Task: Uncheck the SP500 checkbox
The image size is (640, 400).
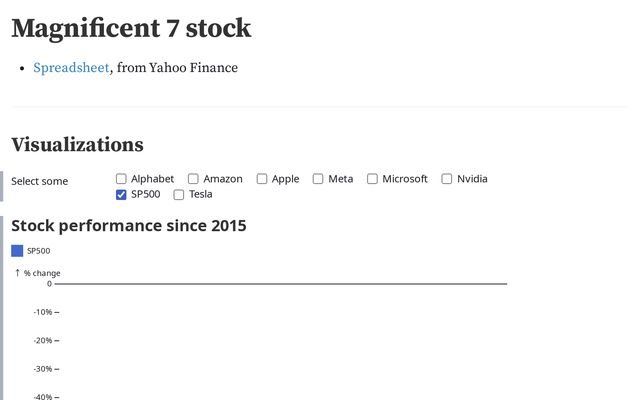Action: coord(122,194)
